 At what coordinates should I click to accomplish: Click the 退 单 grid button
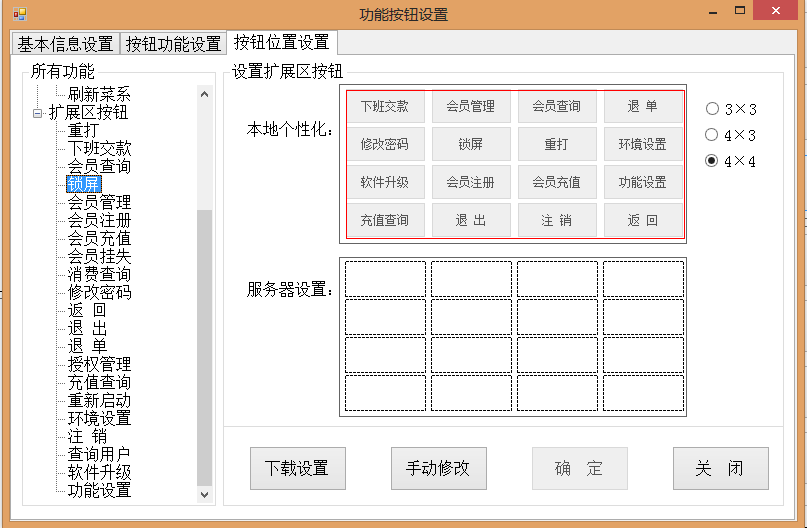(x=643, y=107)
